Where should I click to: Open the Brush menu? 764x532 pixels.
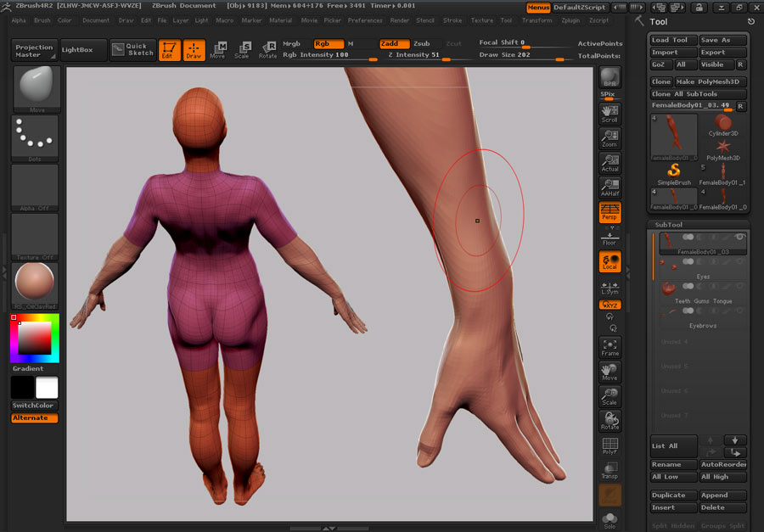(42, 20)
